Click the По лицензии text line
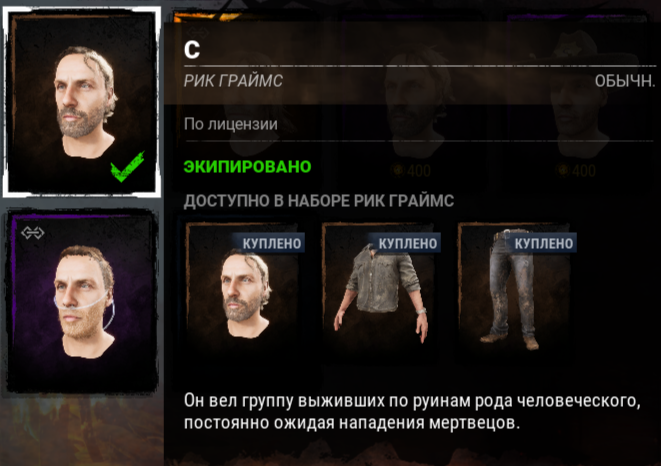Viewport: 661px width, 466px height. [231, 124]
